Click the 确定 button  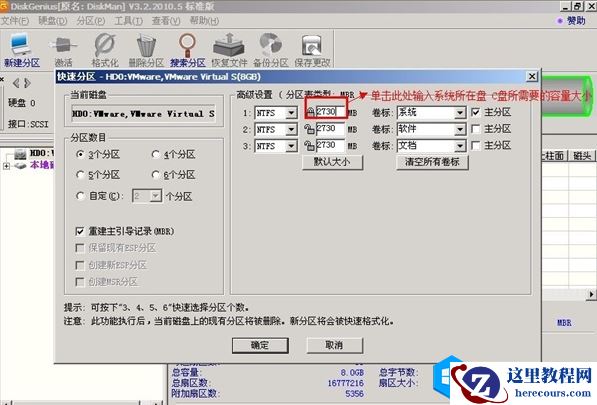tap(260, 345)
